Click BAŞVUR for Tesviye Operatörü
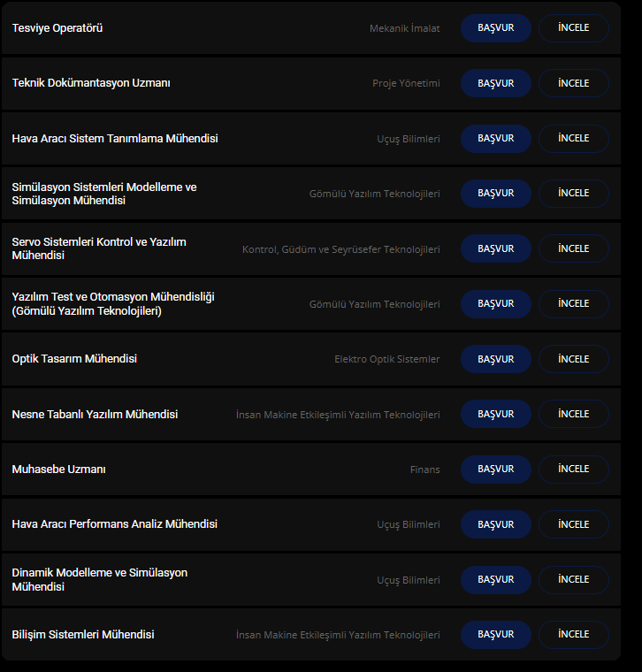Image resolution: width=642 pixels, height=672 pixels. coord(495,28)
